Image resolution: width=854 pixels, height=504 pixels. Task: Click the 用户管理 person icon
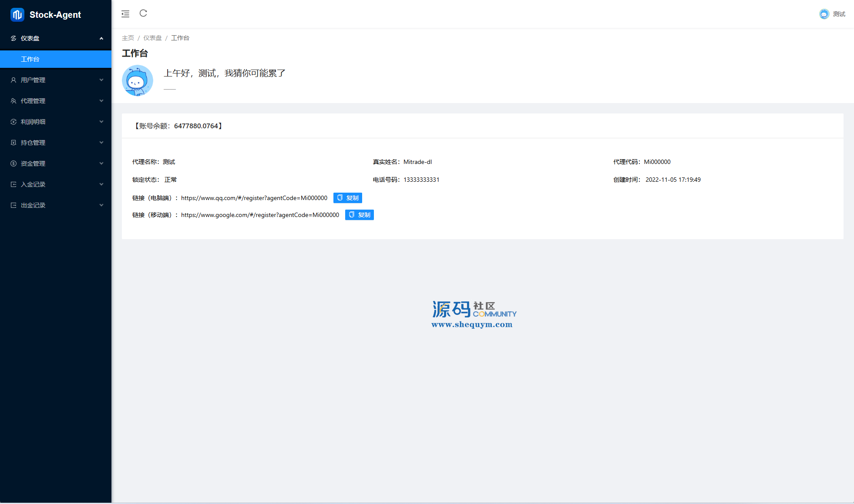tap(13, 80)
